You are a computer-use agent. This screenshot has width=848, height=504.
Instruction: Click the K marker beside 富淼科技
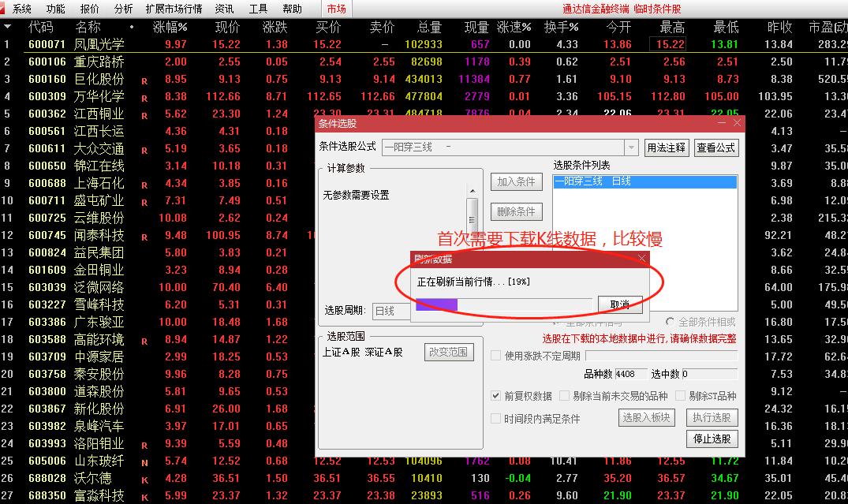pyautogui.click(x=144, y=496)
